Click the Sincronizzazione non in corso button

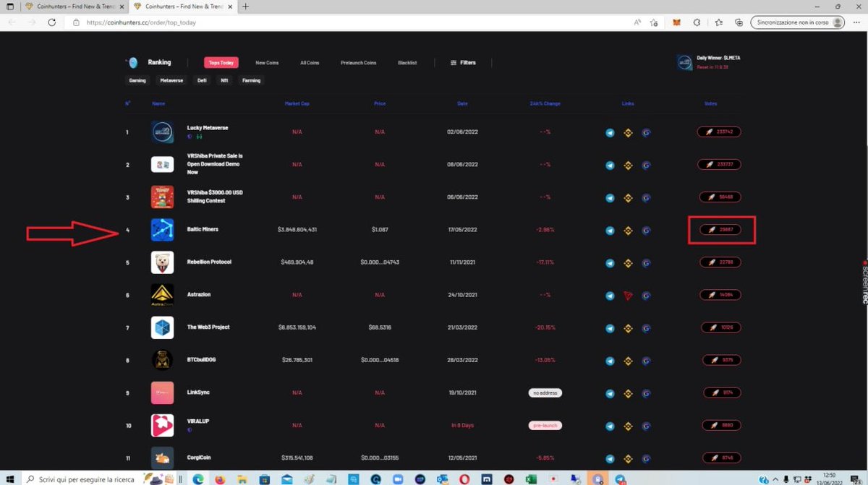798,22
